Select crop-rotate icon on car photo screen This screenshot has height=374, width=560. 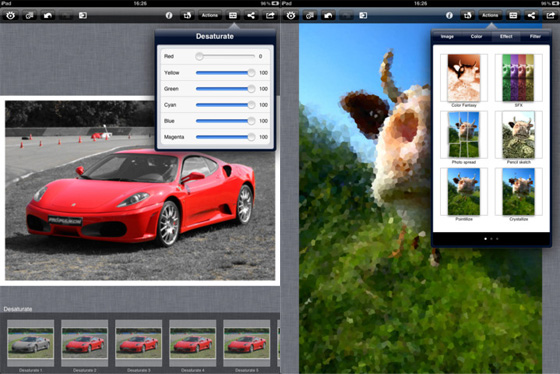click(187, 15)
